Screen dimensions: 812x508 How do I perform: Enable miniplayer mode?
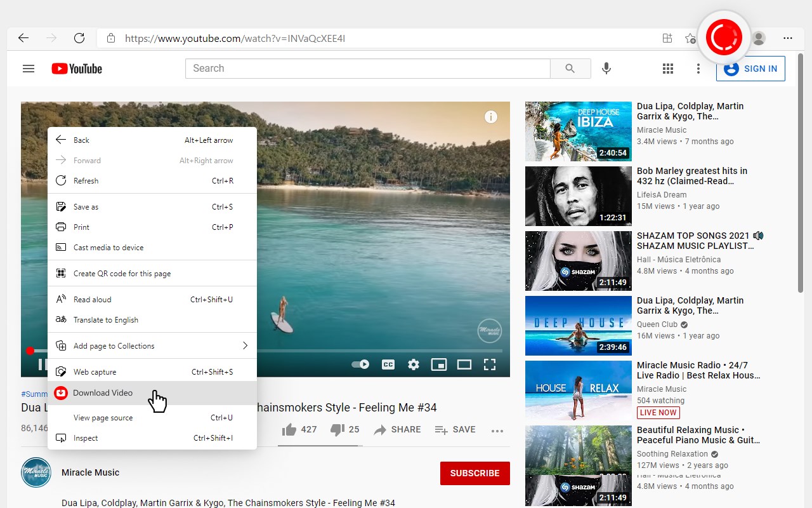439,364
